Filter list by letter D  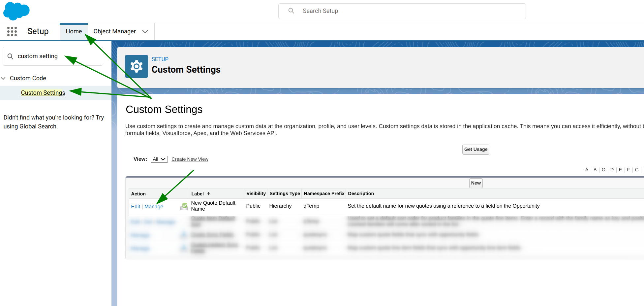click(x=612, y=170)
